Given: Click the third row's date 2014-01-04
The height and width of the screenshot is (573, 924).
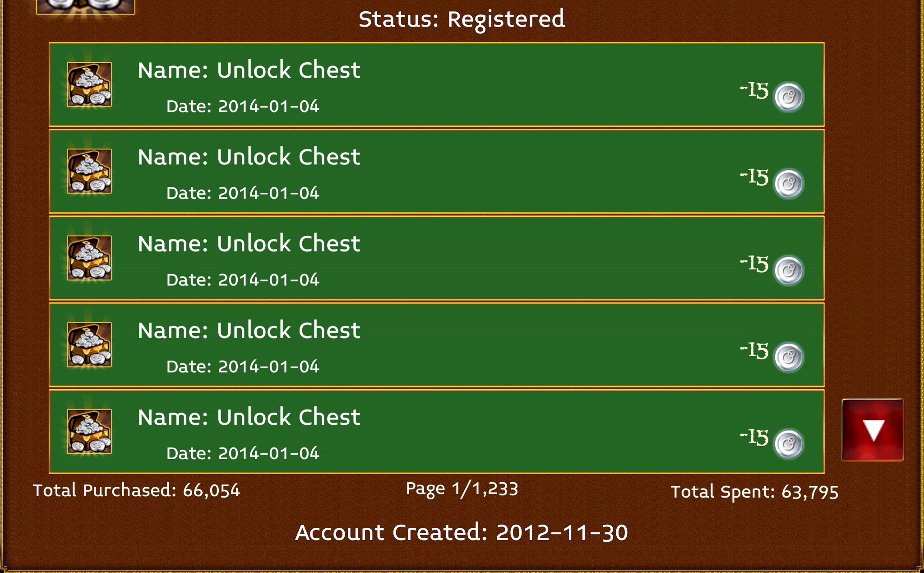Looking at the screenshot, I should (268, 280).
